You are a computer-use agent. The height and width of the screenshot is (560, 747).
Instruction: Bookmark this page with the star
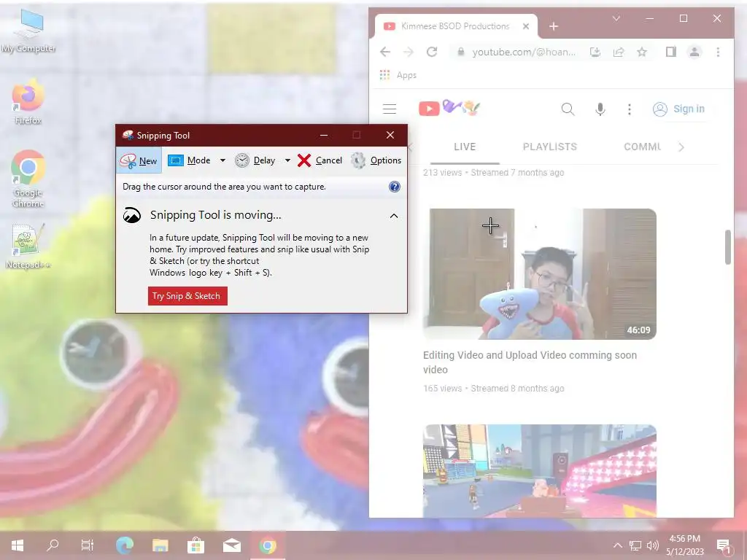642,52
